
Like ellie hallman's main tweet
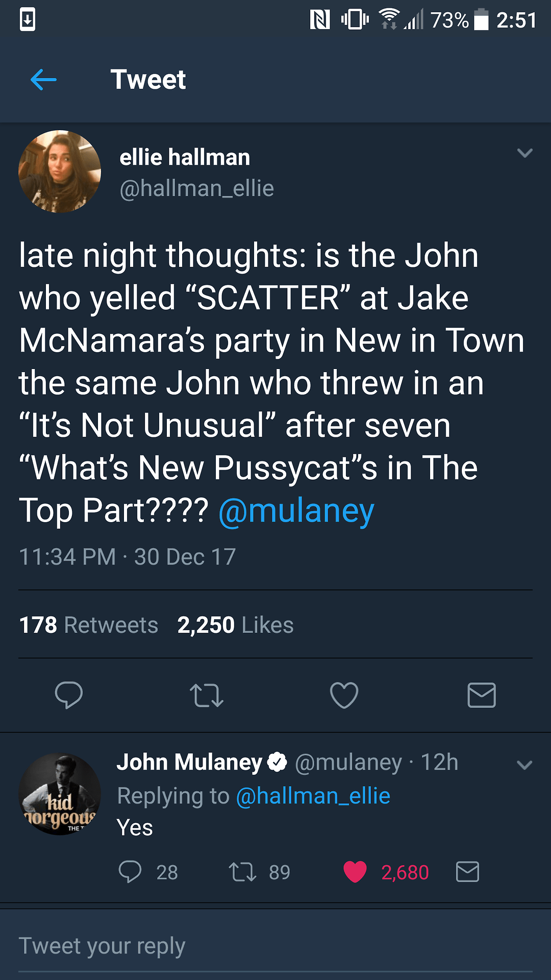click(344, 695)
